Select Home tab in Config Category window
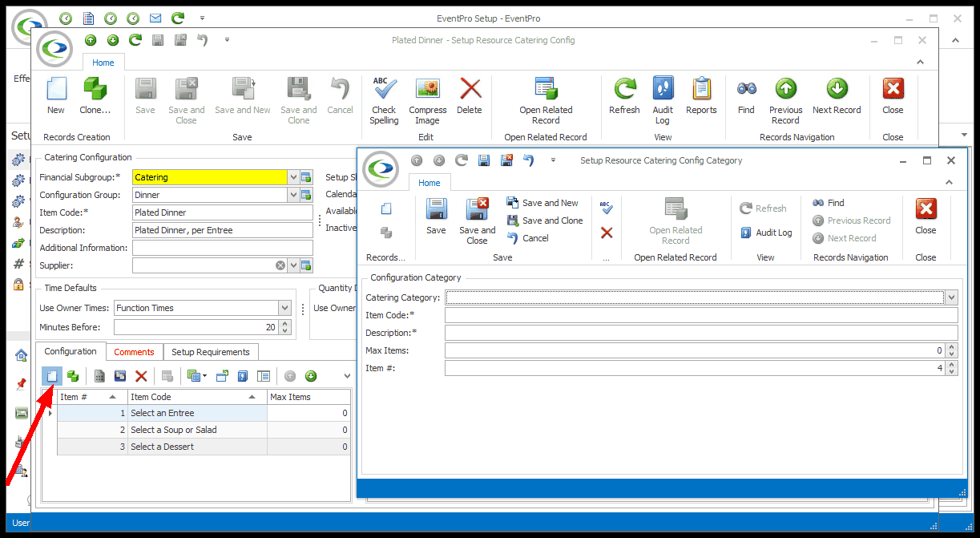The width and height of the screenshot is (980, 538). tap(430, 183)
